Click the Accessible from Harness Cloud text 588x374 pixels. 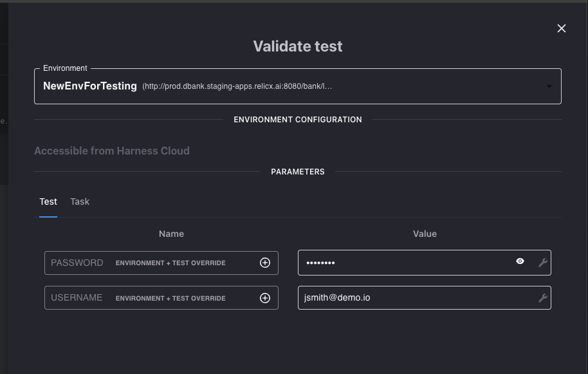pyautogui.click(x=112, y=151)
